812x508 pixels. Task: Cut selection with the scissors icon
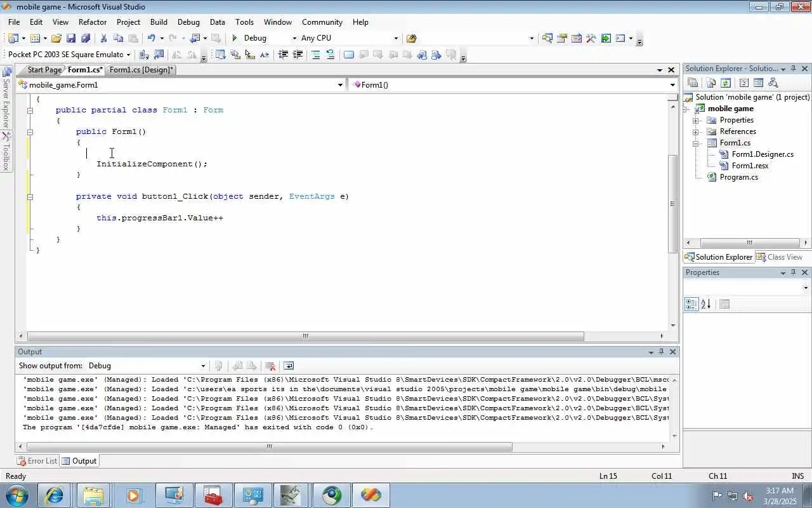(x=103, y=38)
